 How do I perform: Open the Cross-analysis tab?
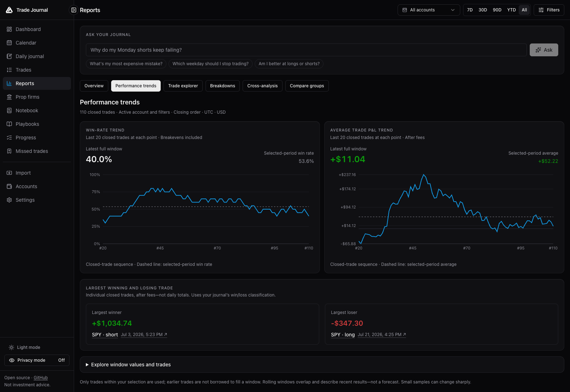(x=263, y=86)
